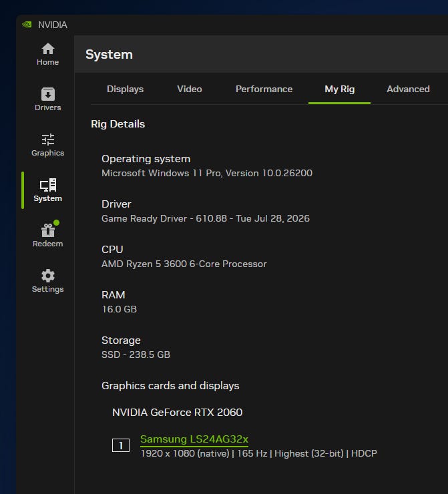Switch to the Displays tab
Screen dimensions: 448x494
click(125, 89)
